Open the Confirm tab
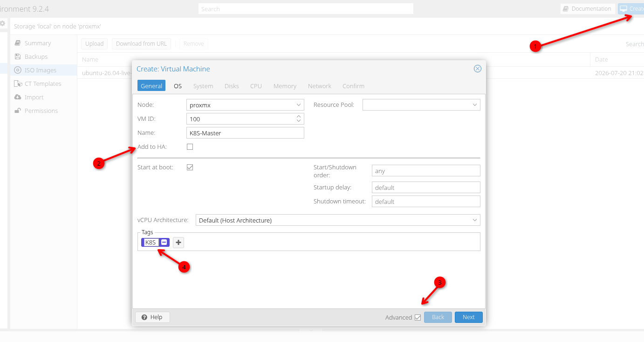644x342 pixels. tap(354, 86)
